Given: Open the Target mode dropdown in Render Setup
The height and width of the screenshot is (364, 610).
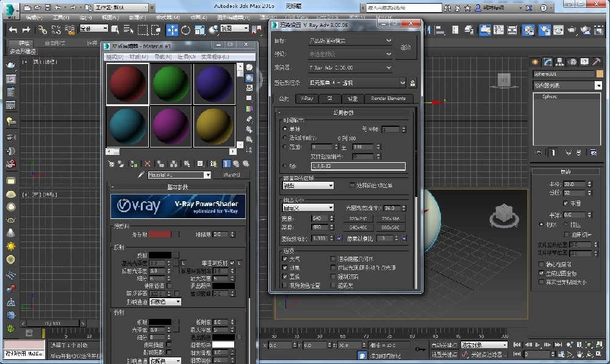Looking at the screenshot, I should coord(350,40).
